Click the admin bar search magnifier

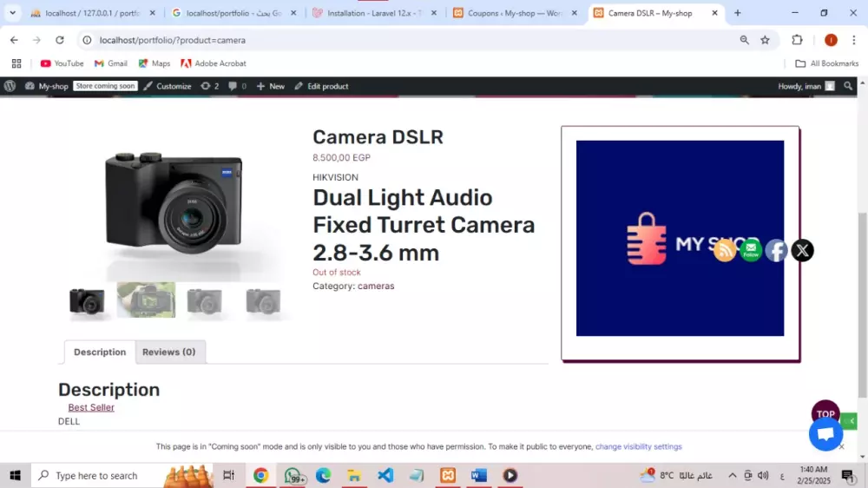848,86
